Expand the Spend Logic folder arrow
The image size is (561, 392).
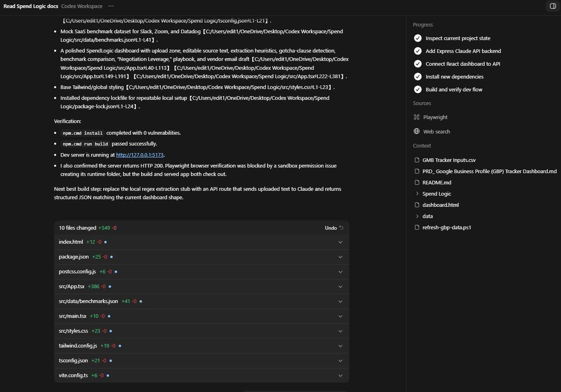click(x=417, y=194)
